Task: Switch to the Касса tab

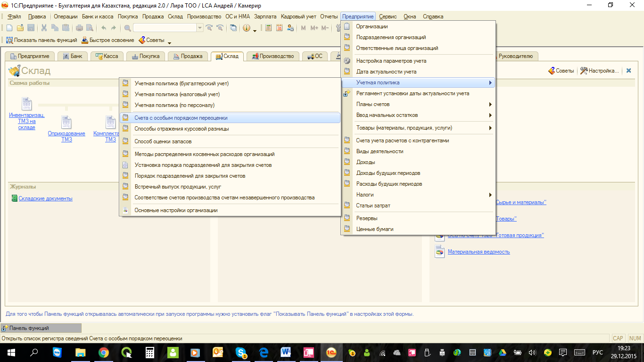Action: [x=107, y=56]
